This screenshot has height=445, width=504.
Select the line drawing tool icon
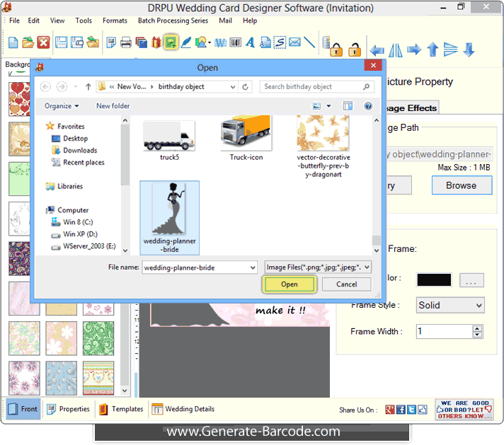[x=309, y=42]
